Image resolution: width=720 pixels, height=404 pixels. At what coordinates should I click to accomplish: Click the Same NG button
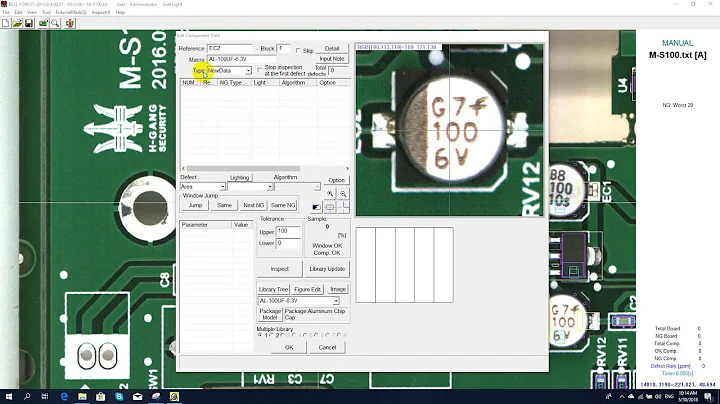coord(283,205)
